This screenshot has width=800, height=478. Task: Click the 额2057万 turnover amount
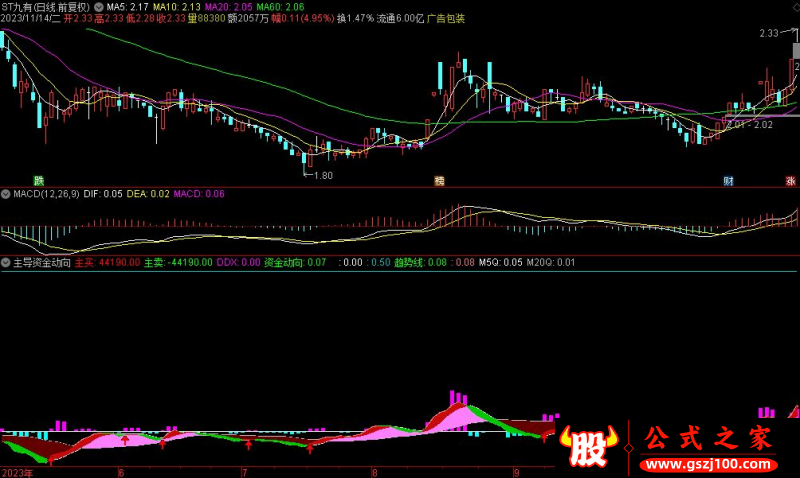point(248,19)
